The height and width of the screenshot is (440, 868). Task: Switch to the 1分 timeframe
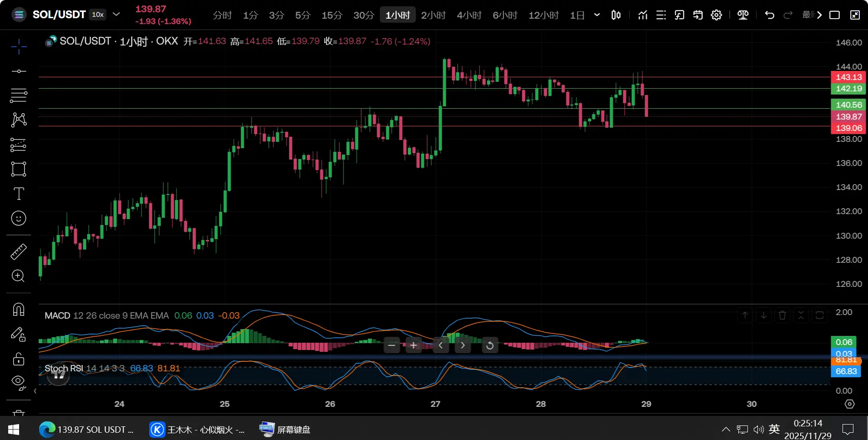[x=250, y=15]
